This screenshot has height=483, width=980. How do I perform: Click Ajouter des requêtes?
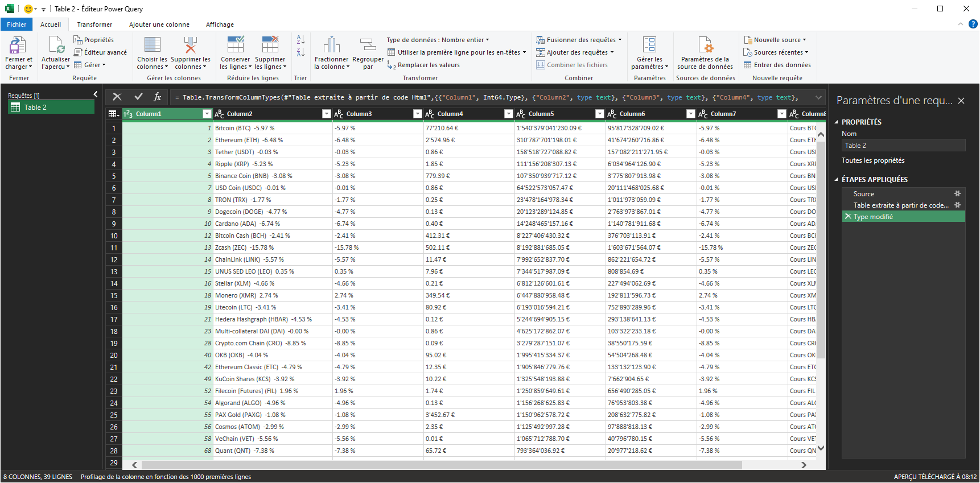click(x=575, y=52)
